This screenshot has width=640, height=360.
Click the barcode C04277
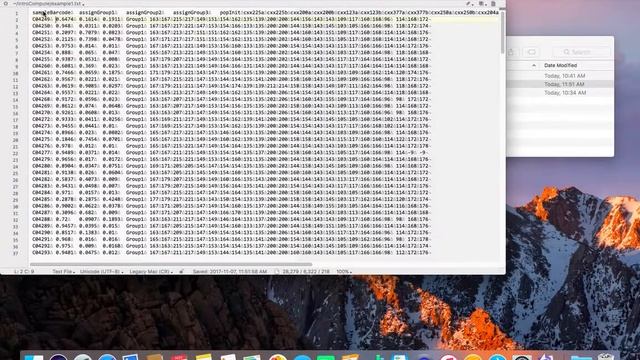point(42,152)
